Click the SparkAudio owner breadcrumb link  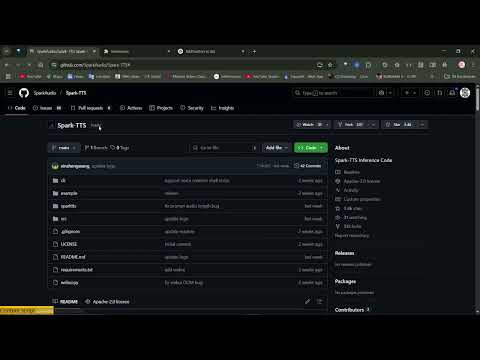coord(45,93)
